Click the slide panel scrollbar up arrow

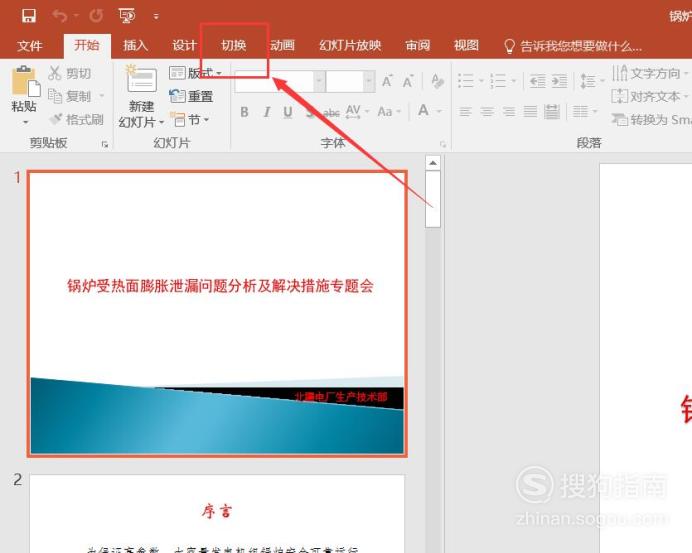click(x=433, y=163)
